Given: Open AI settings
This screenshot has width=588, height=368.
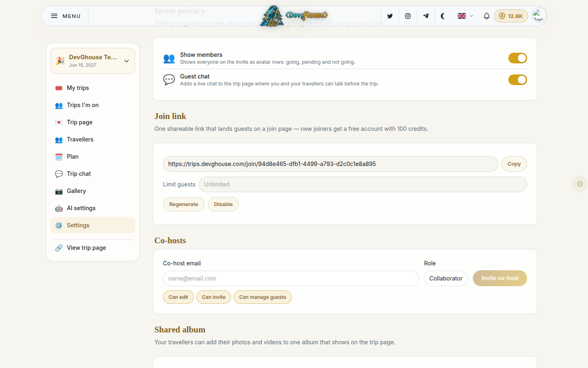Looking at the screenshot, I should 93,208.
